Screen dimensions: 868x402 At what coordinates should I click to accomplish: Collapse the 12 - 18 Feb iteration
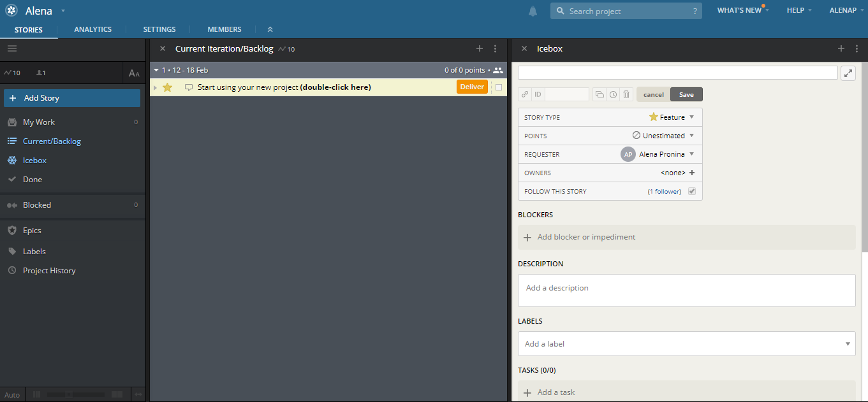[156, 70]
